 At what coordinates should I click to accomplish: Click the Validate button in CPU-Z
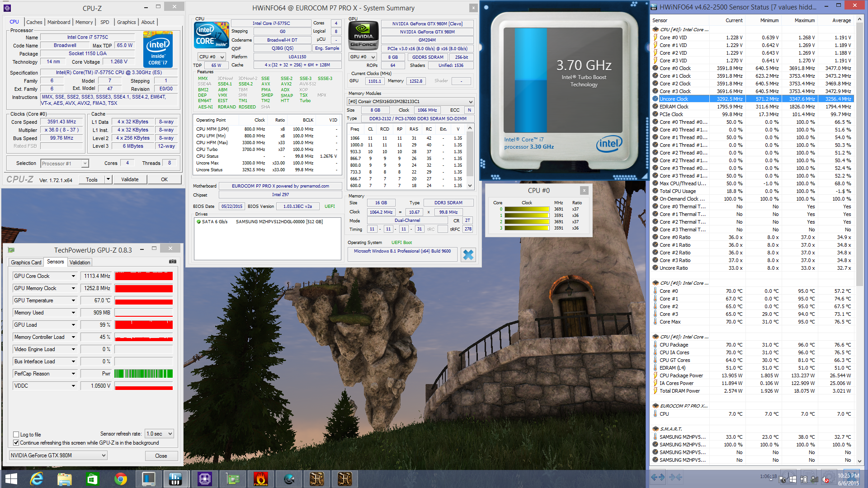130,179
